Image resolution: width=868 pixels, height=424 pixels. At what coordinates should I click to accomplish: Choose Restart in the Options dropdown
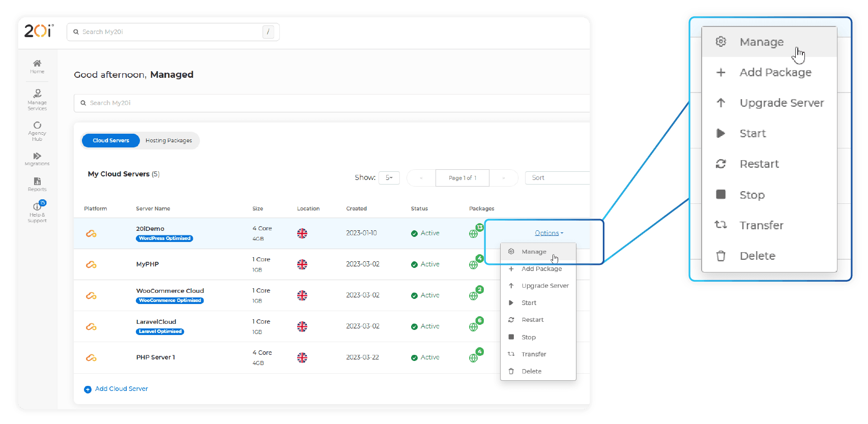[x=538, y=320]
